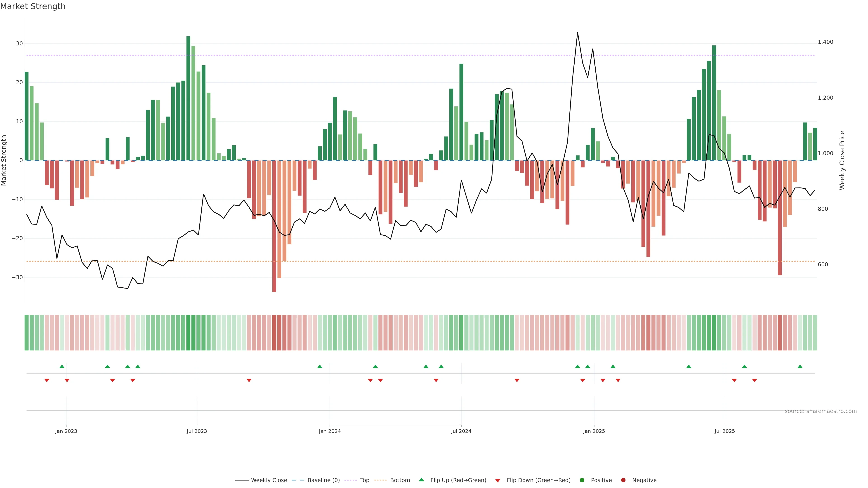Click Flip Up green triangle legend icon
The width and height of the screenshot is (868, 488).
(421, 480)
